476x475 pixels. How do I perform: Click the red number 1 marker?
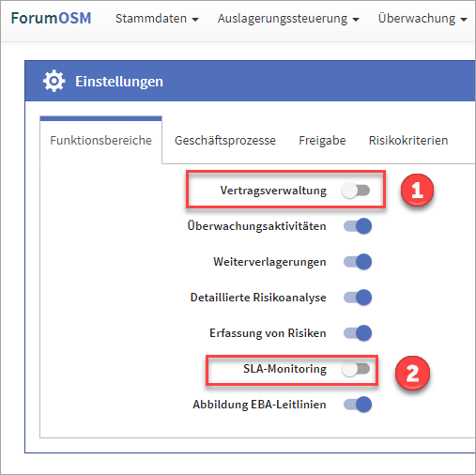(417, 190)
